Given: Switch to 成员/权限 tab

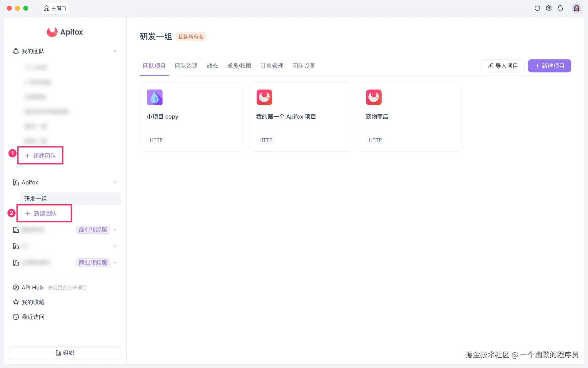Looking at the screenshot, I should (239, 66).
